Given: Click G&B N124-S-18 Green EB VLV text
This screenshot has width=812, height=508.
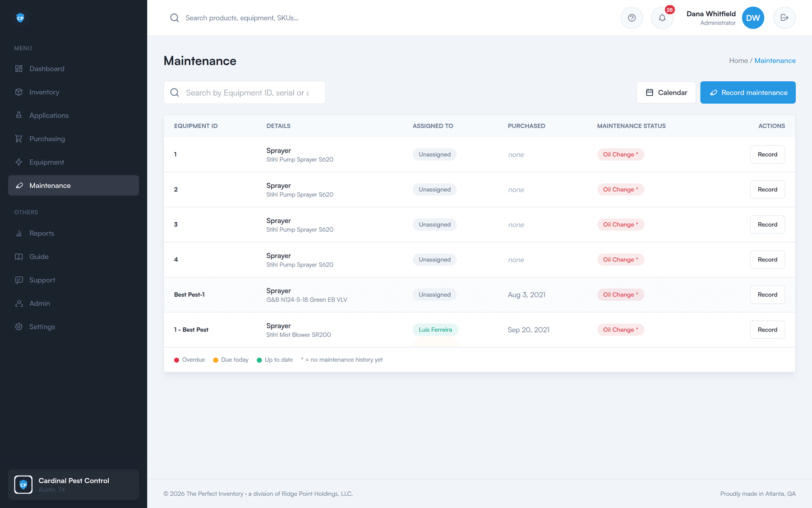Looking at the screenshot, I should click(x=307, y=300).
